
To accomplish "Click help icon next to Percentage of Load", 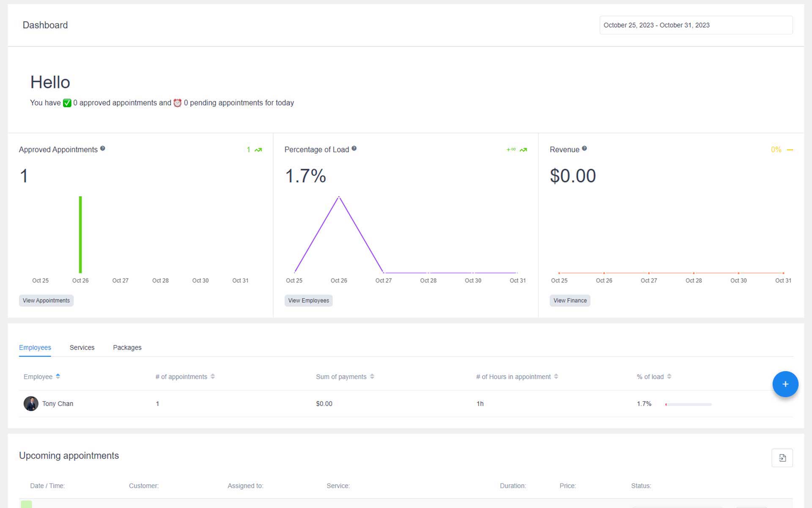I will click(354, 149).
